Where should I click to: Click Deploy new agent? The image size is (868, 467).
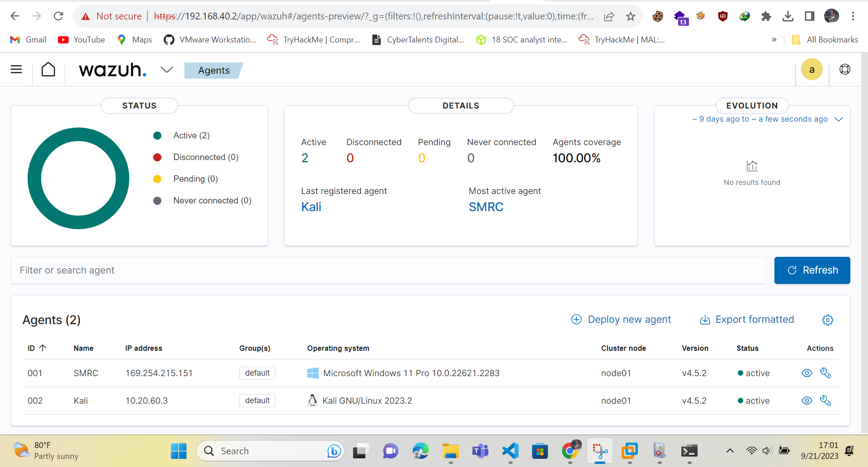(621, 320)
